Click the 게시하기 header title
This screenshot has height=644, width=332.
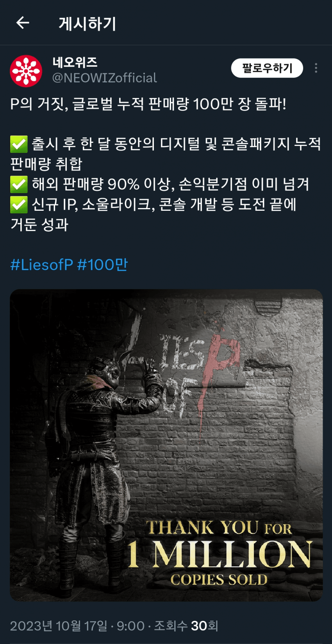click(x=87, y=23)
